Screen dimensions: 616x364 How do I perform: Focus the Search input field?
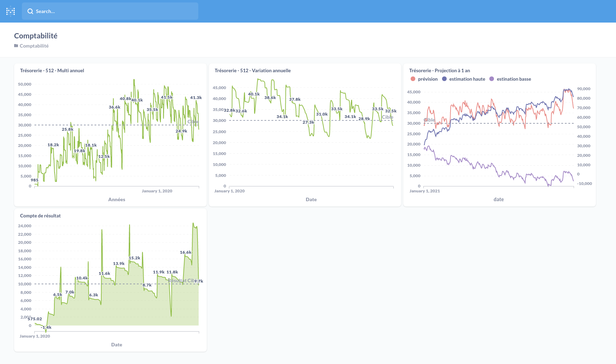tap(113, 11)
